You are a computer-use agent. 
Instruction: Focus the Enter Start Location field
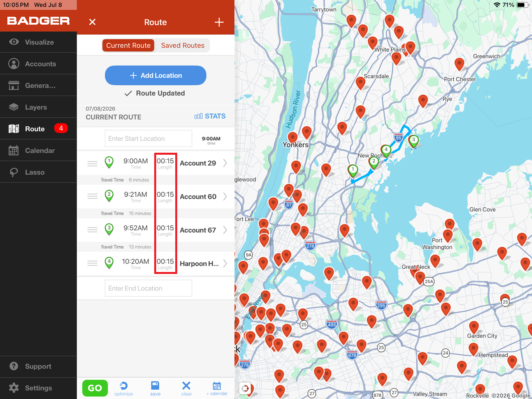click(x=148, y=138)
